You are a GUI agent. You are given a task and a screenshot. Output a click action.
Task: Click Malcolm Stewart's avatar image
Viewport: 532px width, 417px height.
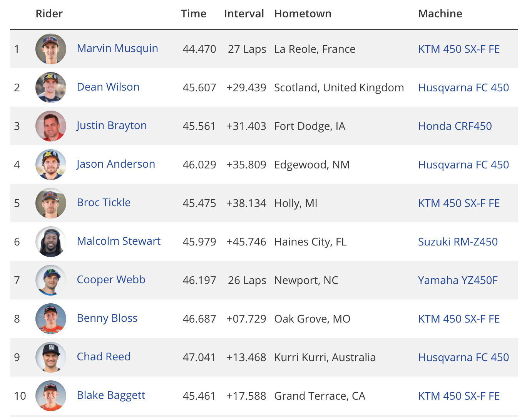[x=51, y=242]
